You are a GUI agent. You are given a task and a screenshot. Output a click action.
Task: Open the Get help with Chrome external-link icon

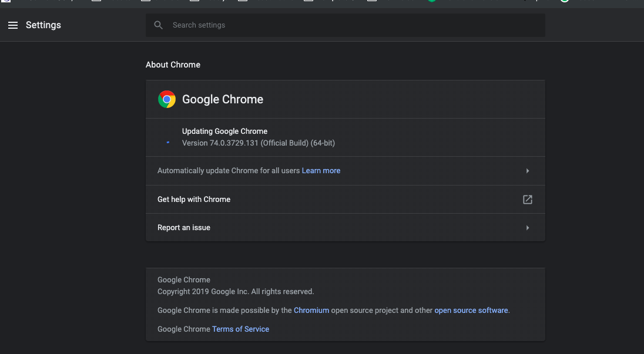coord(527,200)
